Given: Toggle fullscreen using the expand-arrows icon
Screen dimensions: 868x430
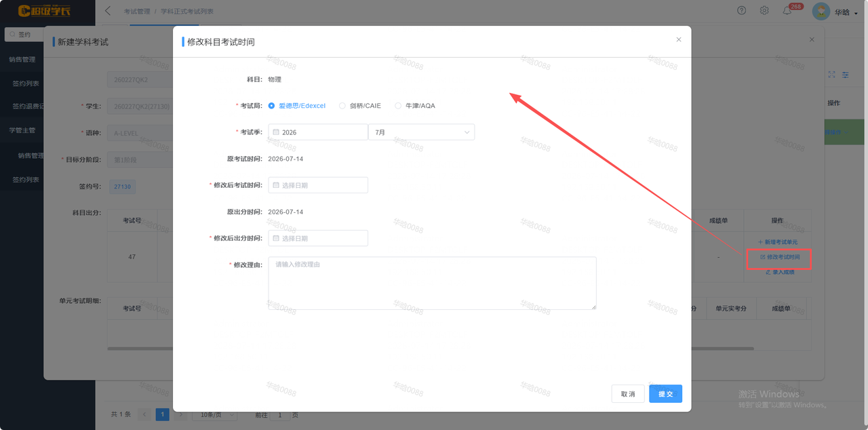Looking at the screenshot, I should [x=831, y=75].
